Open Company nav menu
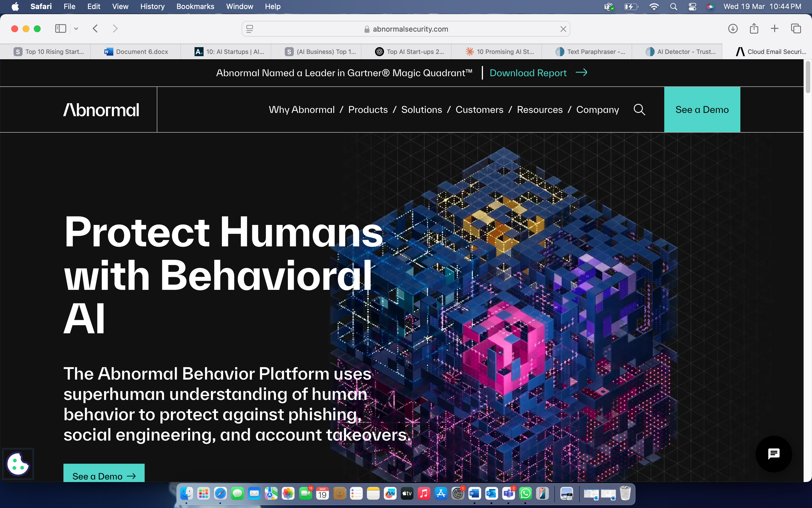Screen dimensions: 812x508 tap(597, 110)
